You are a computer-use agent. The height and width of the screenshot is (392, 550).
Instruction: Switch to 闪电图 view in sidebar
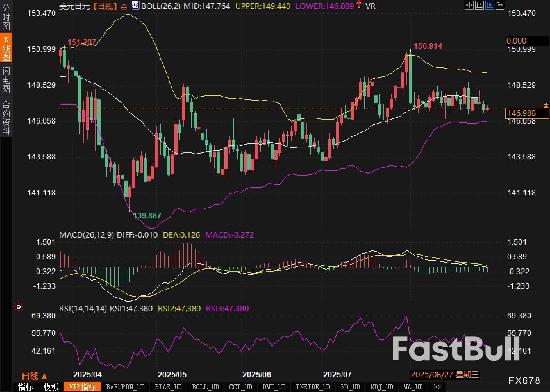(6, 80)
